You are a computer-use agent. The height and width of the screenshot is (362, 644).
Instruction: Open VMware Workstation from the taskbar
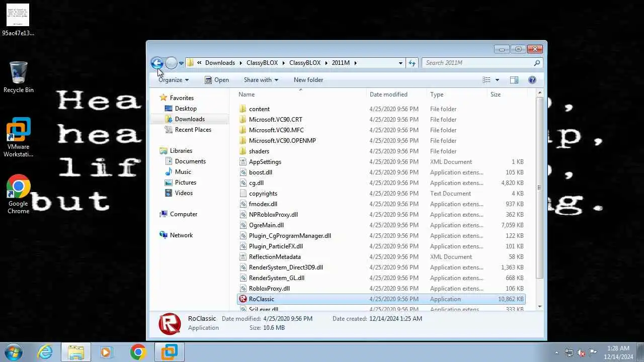point(169,352)
